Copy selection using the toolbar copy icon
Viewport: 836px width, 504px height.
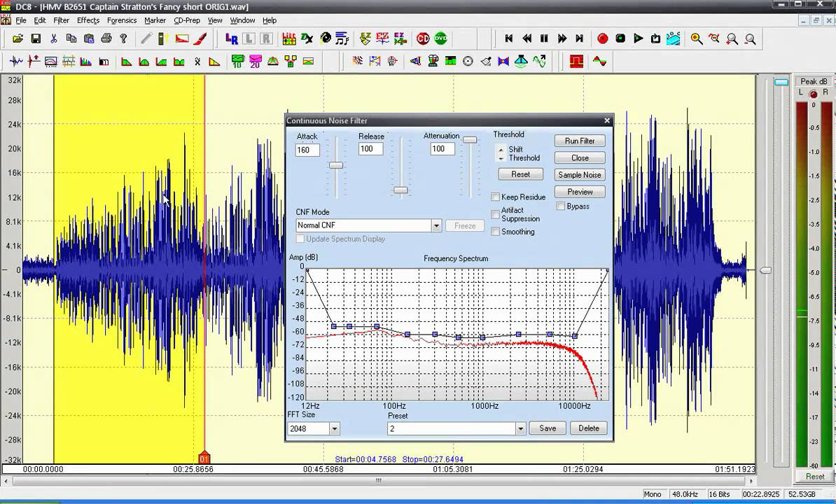point(71,38)
